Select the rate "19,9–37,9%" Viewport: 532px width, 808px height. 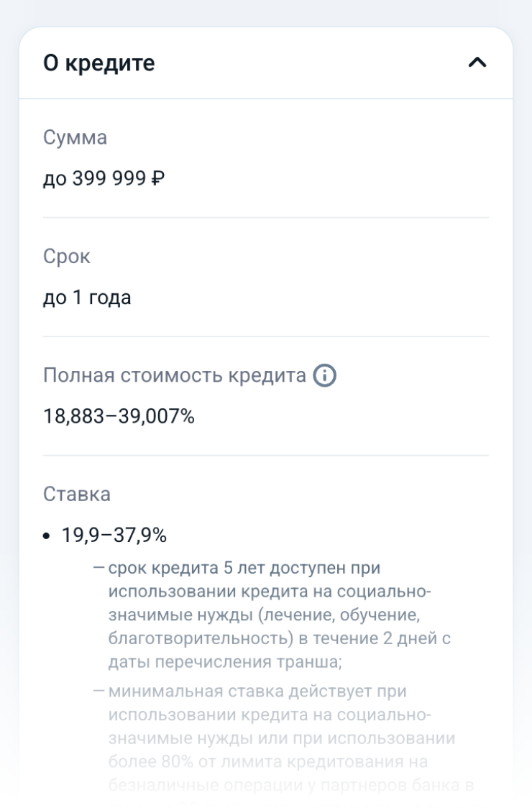tap(114, 536)
